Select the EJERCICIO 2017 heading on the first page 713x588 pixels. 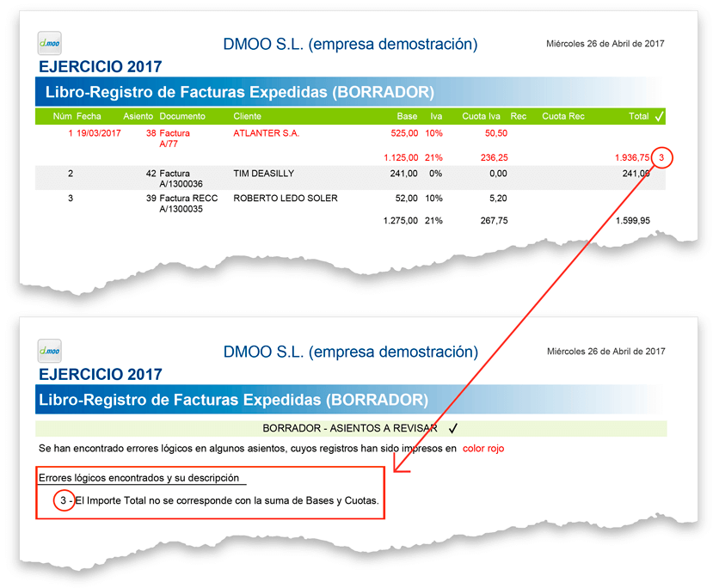click(99, 66)
